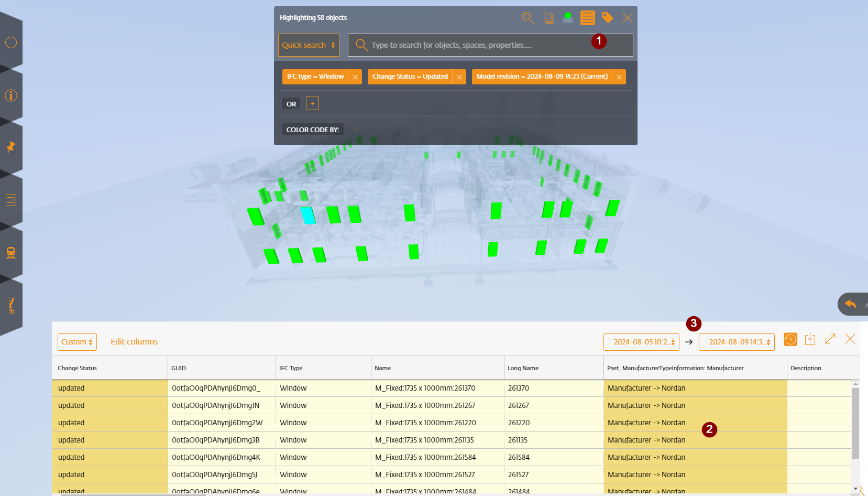Select name cell M_Fixed:1735 x 1000mm:261584
The width and height of the screenshot is (868, 496).
tap(437, 457)
